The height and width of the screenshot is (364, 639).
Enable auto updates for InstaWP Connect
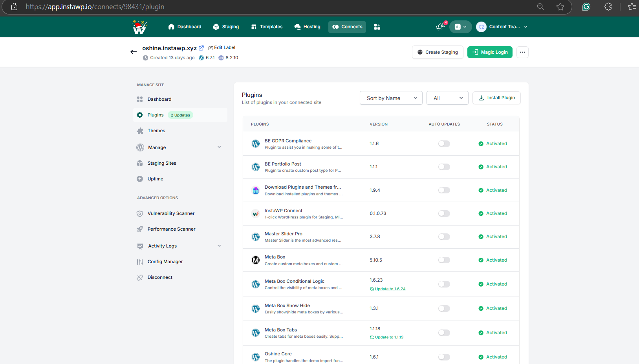444,213
